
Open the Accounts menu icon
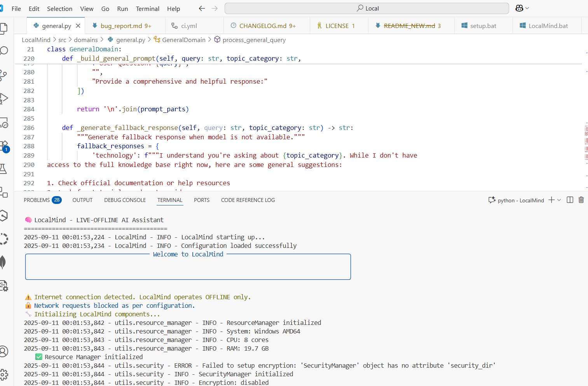tap(3, 351)
